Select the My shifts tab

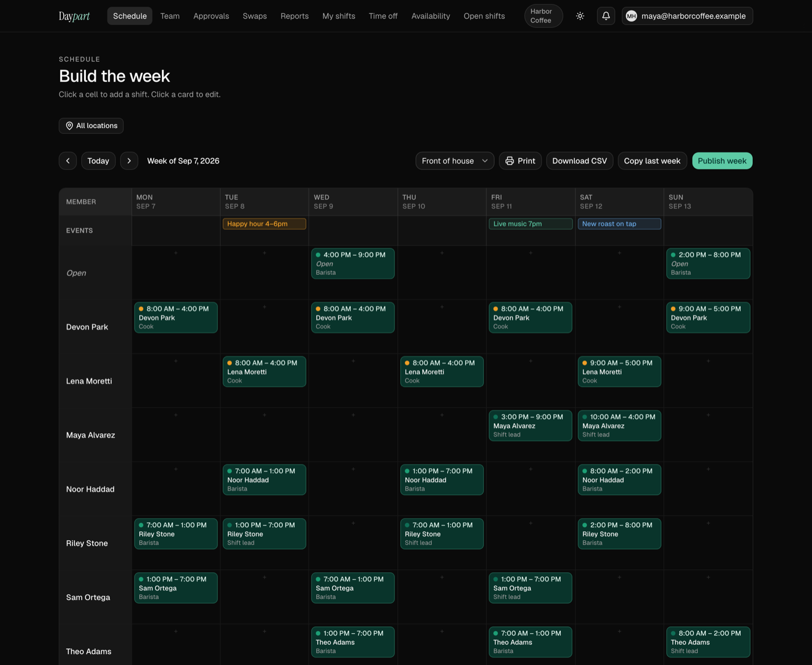tap(339, 16)
